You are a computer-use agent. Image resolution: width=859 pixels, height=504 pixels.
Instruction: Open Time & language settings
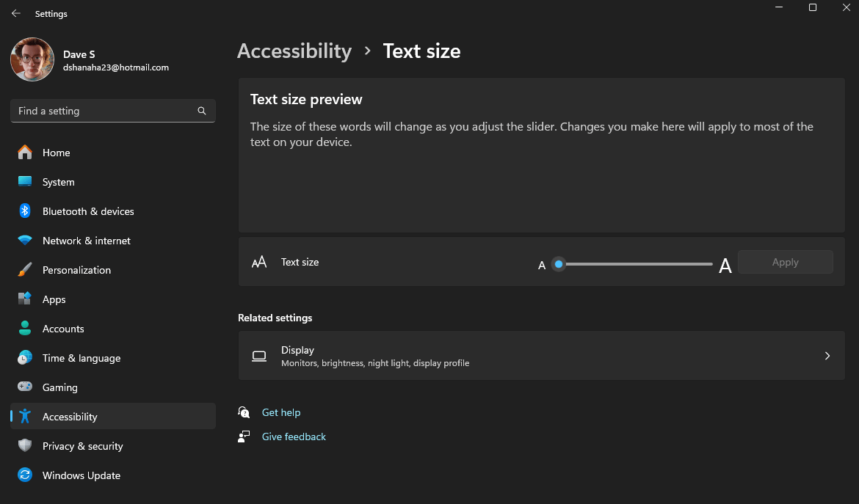pyautogui.click(x=25, y=358)
